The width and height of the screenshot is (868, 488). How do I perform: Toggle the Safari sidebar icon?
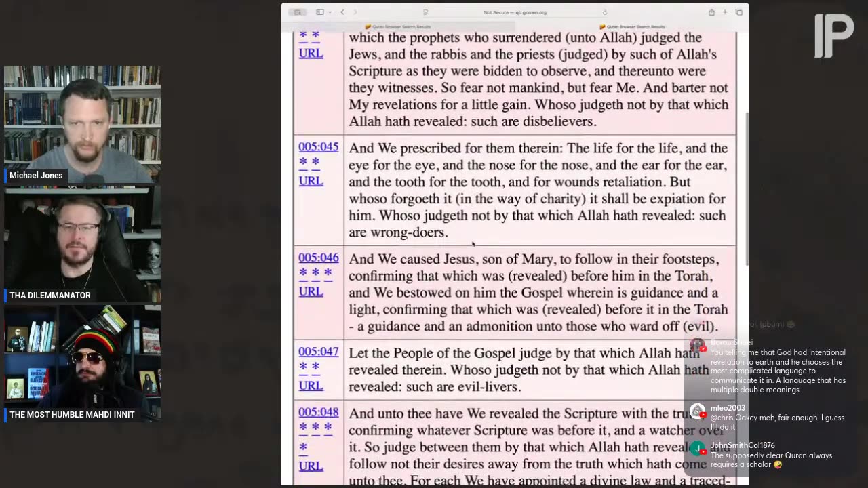320,12
